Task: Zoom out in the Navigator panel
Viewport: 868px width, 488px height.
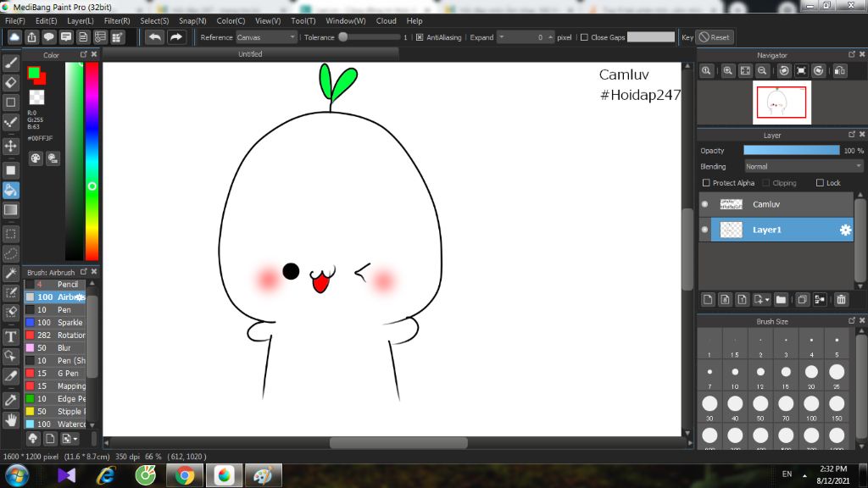Action: point(763,71)
